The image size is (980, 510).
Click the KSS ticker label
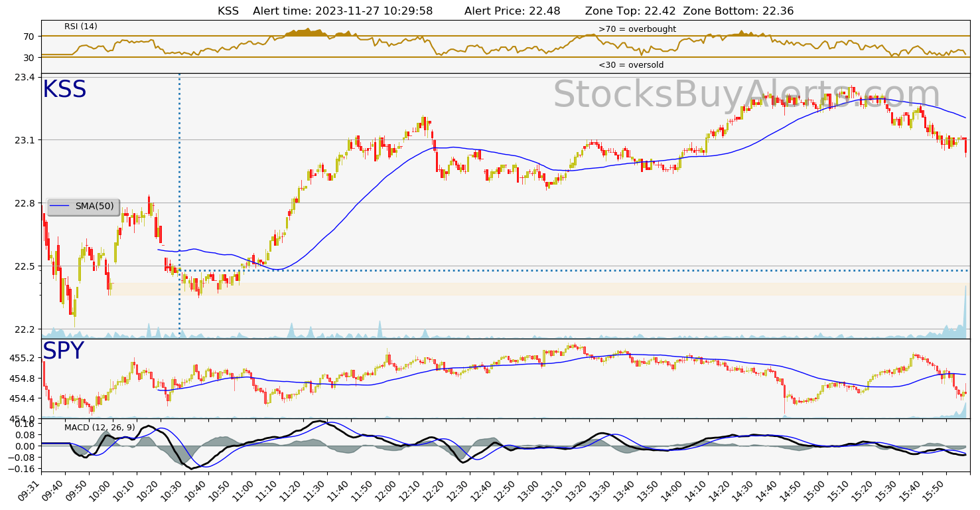pyautogui.click(x=64, y=90)
